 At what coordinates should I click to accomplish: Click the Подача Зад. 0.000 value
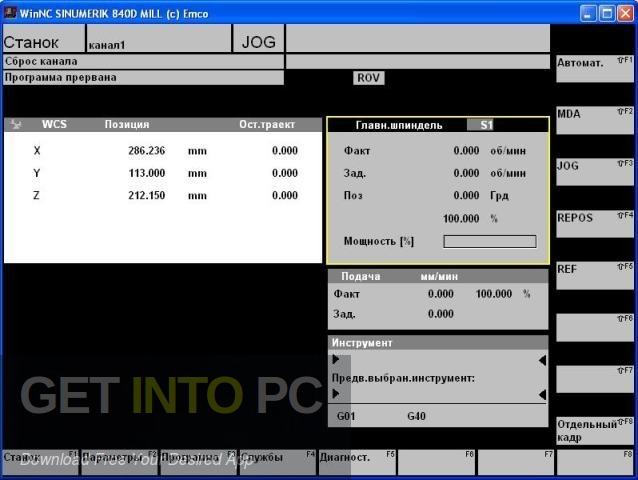click(x=441, y=314)
